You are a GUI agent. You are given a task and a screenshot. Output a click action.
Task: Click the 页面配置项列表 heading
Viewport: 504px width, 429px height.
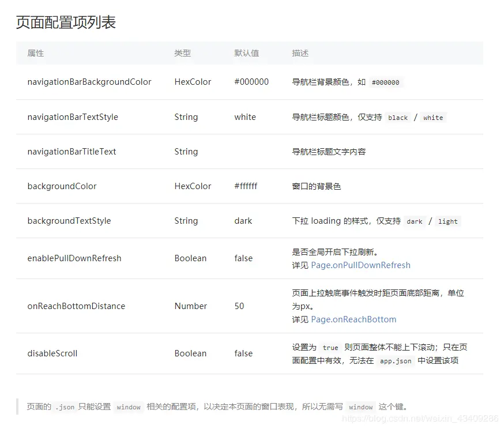(65, 22)
